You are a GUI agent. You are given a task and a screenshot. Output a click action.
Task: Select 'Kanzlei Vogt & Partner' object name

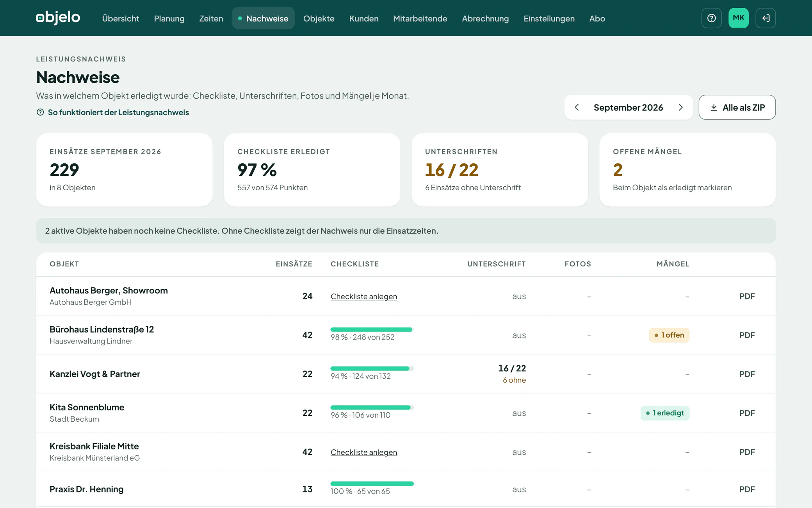click(95, 374)
